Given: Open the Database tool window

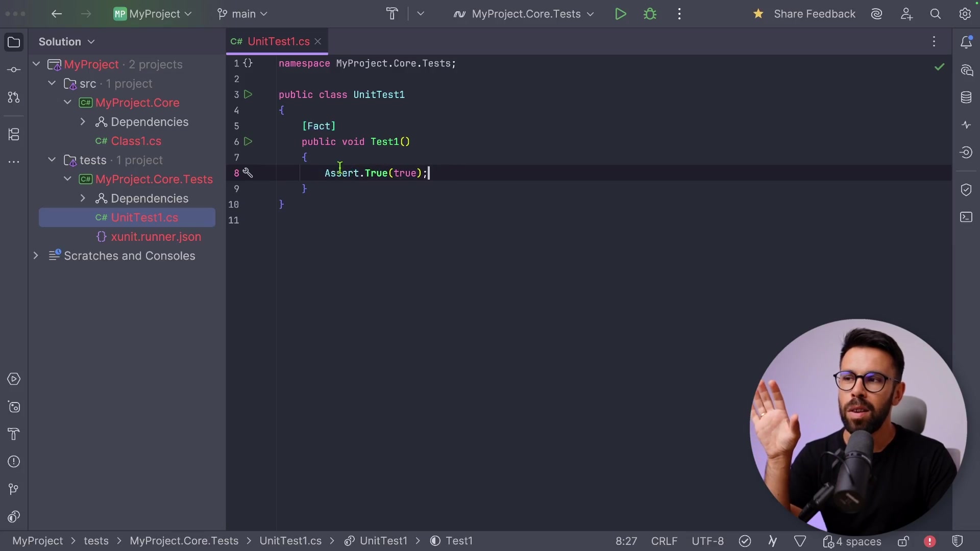Looking at the screenshot, I should click(966, 97).
